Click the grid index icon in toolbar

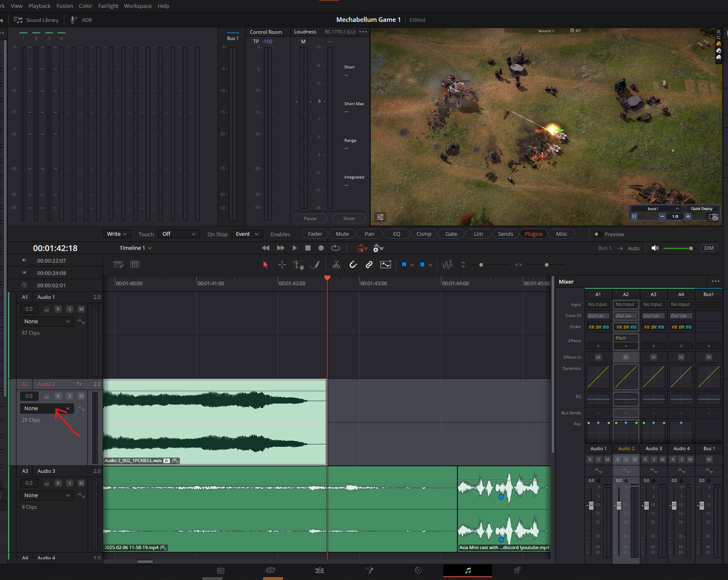[134, 264]
